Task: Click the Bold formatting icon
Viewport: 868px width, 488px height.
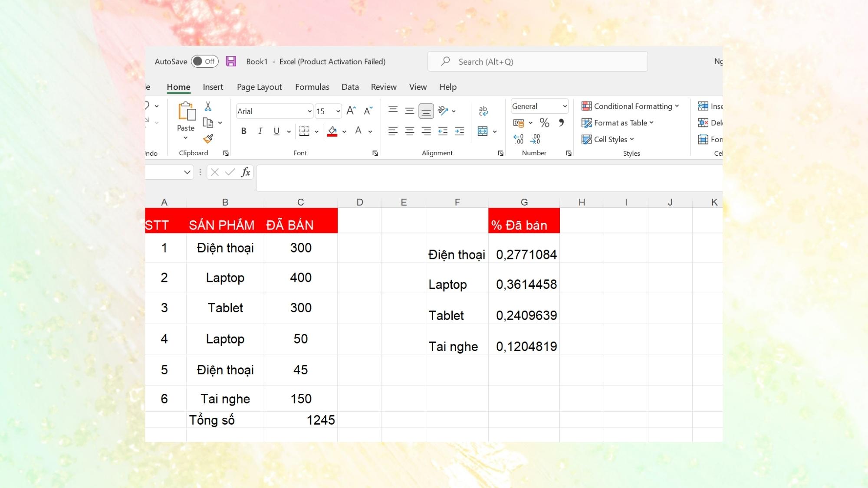Action: click(x=243, y=131)
